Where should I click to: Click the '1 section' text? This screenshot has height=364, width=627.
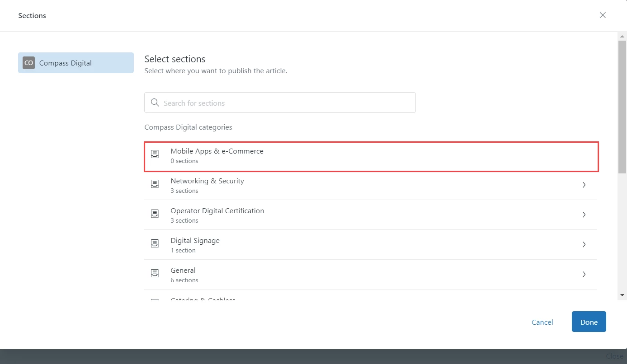(183, 250)
